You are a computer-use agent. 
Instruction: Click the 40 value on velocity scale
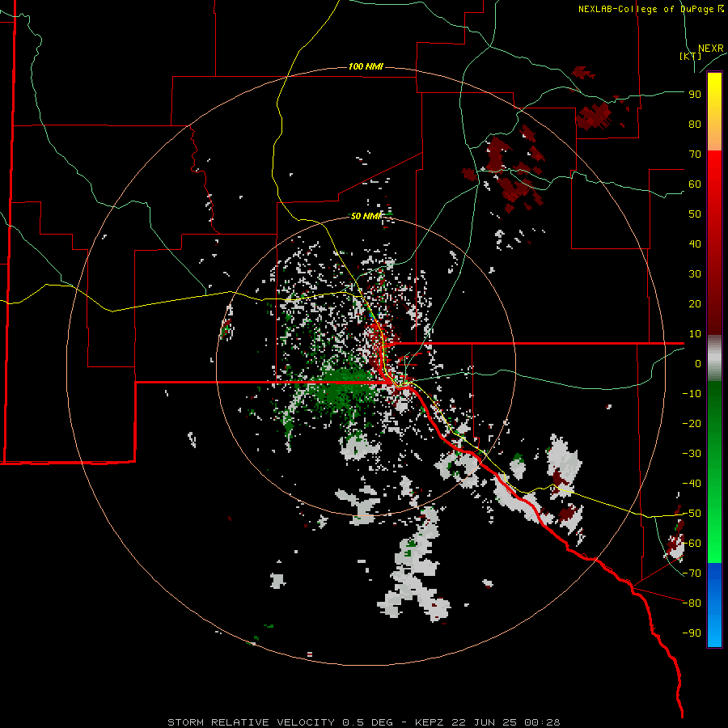[695, 244]
